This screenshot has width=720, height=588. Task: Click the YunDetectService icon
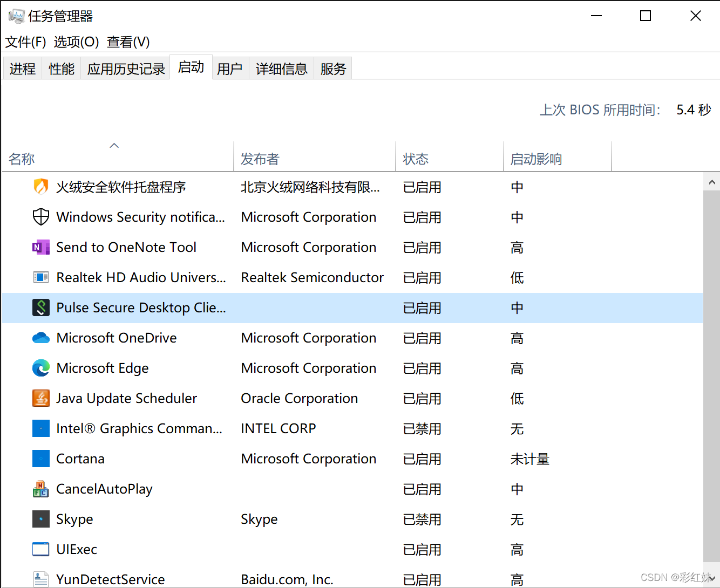[x=41, y=579]
